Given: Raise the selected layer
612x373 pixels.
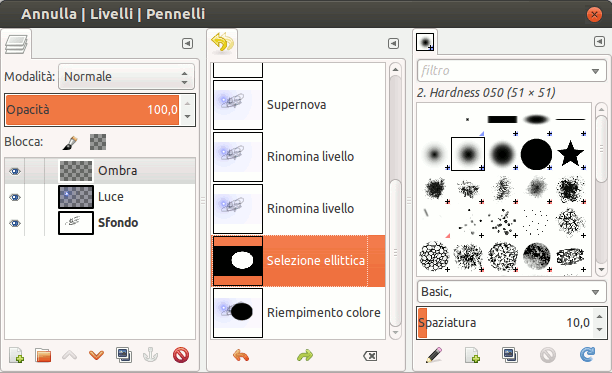Looking at the screenshot, I should pyautogui.click(x=69, y=355).
